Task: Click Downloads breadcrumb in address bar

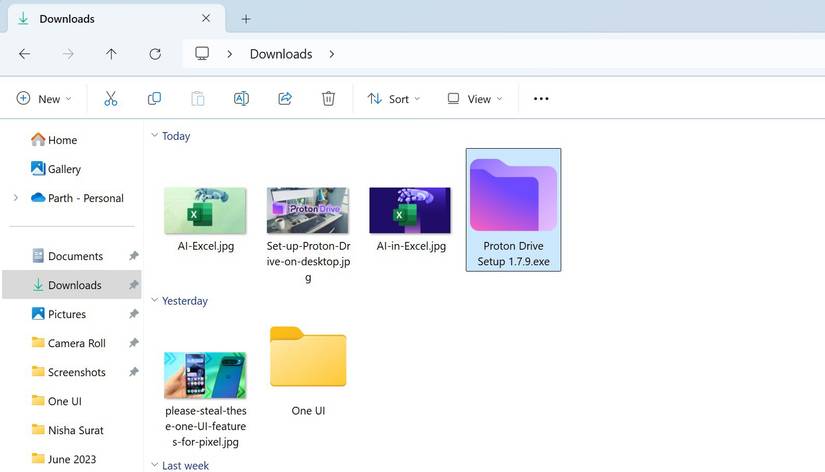Action: [x=281, y=54]
